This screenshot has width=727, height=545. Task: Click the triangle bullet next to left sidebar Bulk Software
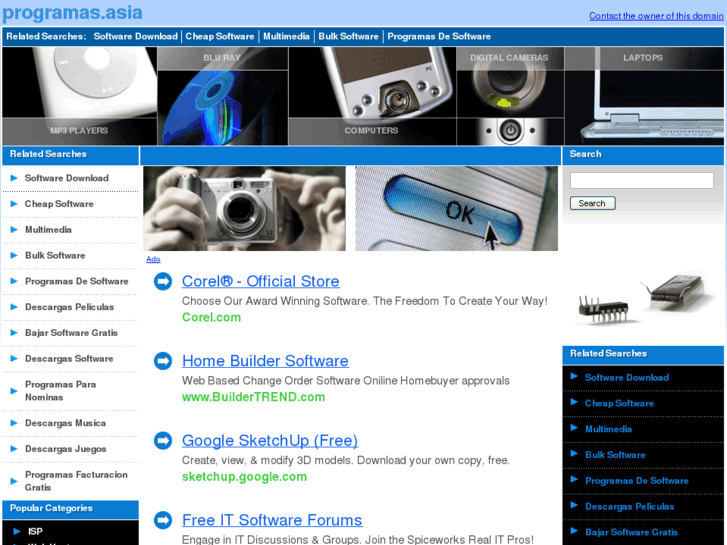click(14, 256)
